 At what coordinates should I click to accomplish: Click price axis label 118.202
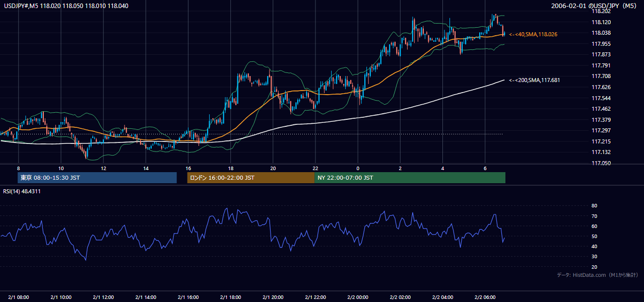pyautogui.click(x=602, y=12)
